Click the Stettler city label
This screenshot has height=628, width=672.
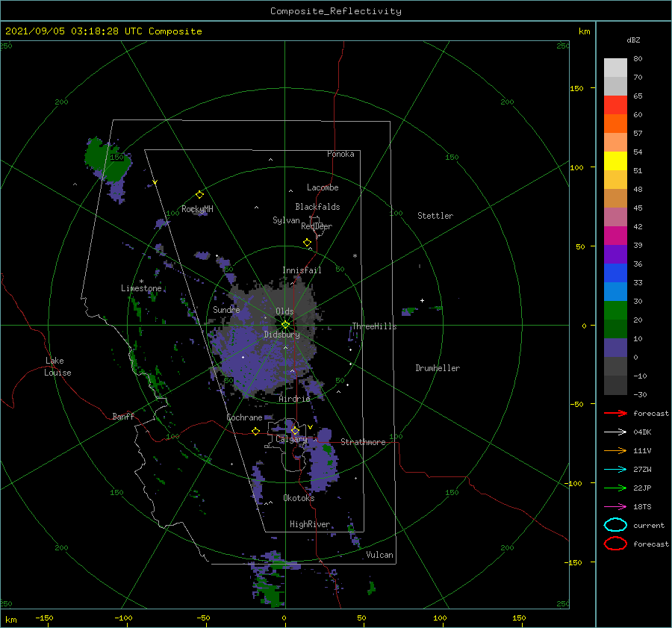[435, 216]
